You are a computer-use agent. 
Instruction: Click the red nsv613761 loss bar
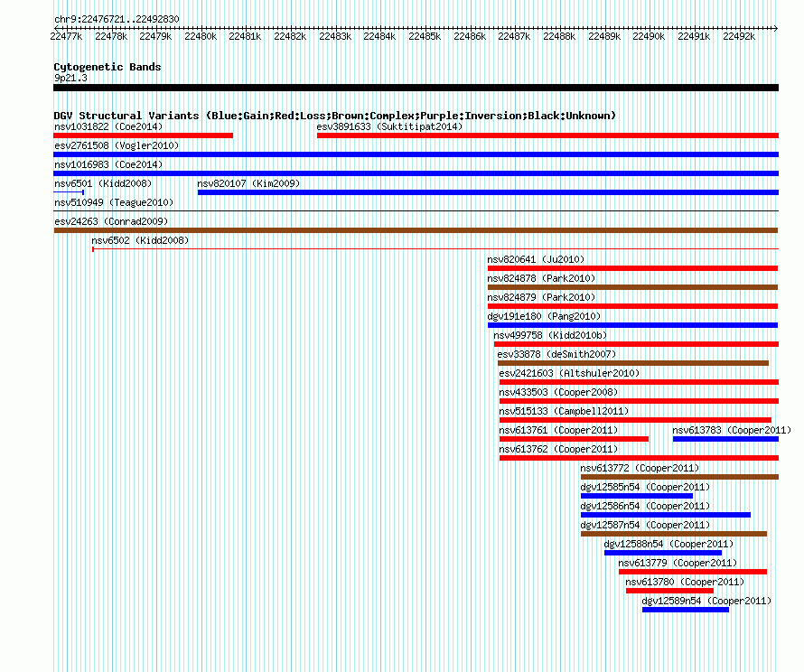pyautogui.click(x=574, y=439)
